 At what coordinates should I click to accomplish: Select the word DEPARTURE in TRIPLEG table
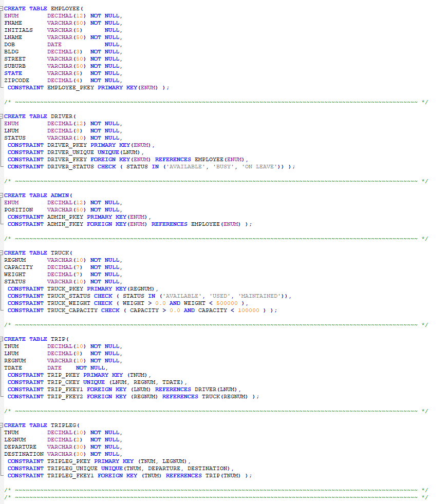coord(20,447)
